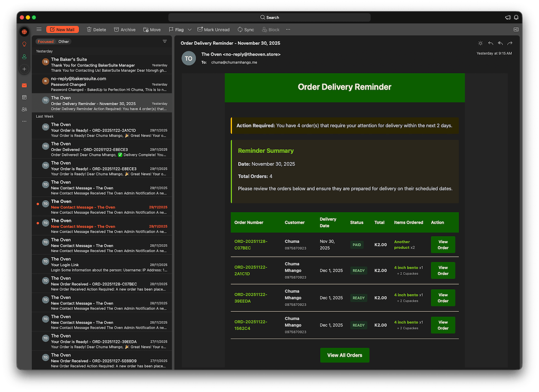Click the View All Orders button

(x=345, y=355)
